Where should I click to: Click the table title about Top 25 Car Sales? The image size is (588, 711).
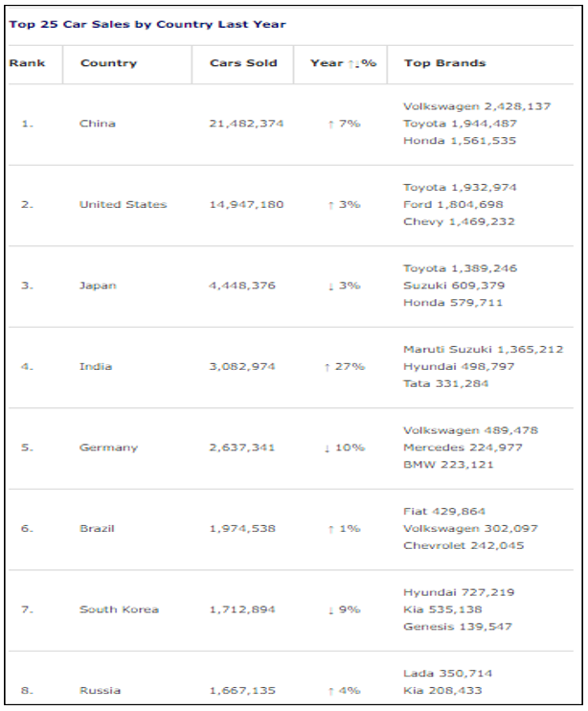point(147,24)
